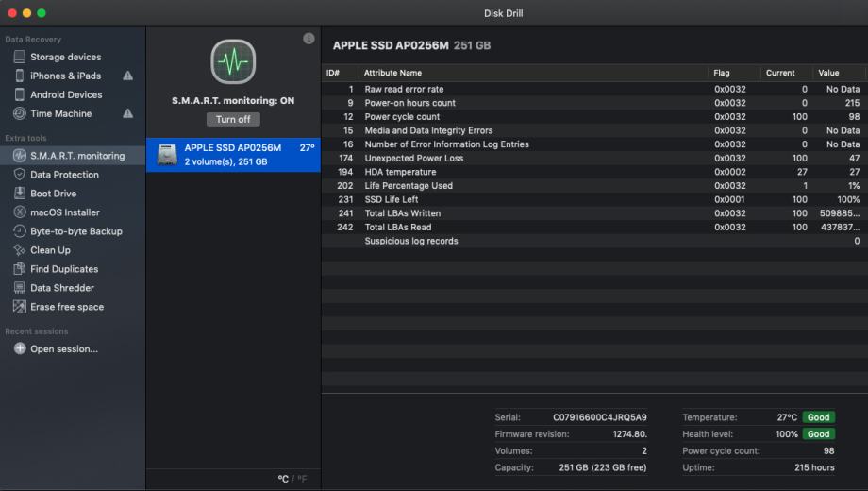This screenshot has width=868, height=491.
Task: Open Byte-to-byte Backup tool
Action: point(75,231)
